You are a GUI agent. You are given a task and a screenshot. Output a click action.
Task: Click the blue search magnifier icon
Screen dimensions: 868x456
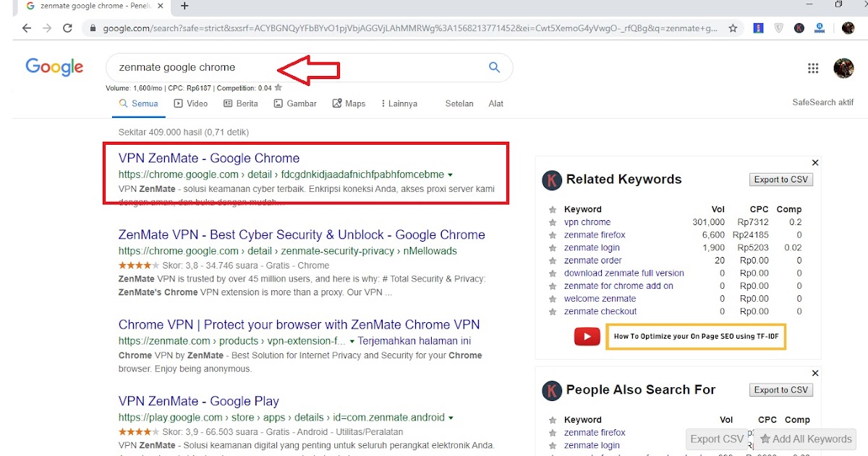[x=494, y=67]
